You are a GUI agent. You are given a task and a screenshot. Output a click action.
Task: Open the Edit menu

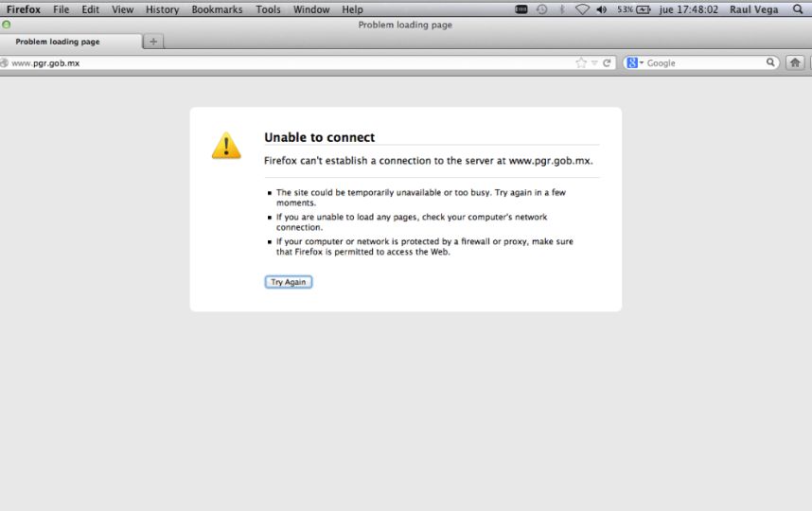tap(90, 9)
